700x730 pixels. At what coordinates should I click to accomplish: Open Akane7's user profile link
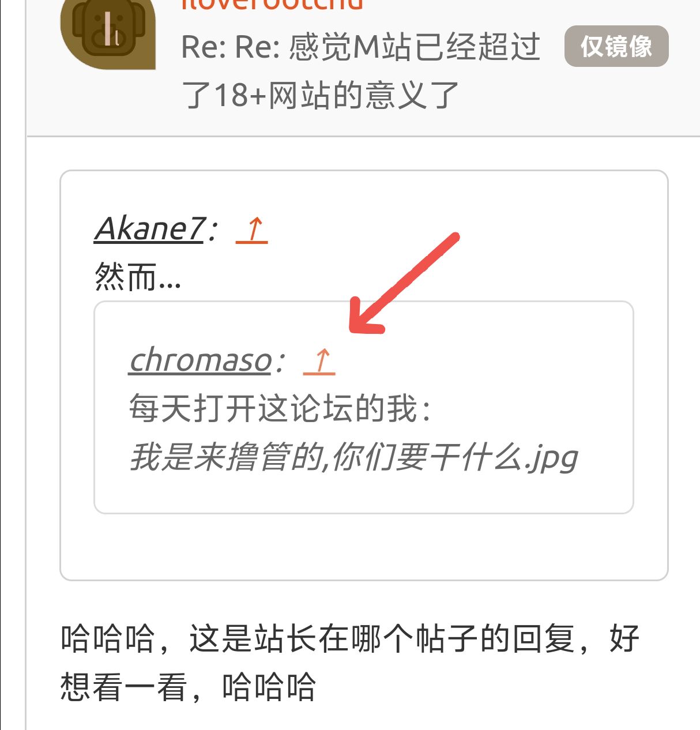pyautogui.click(x=149, y=229)
